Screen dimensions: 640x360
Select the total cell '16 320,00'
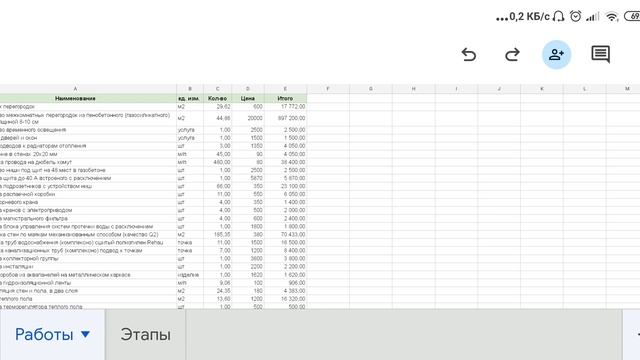click(x=285, y=299)
